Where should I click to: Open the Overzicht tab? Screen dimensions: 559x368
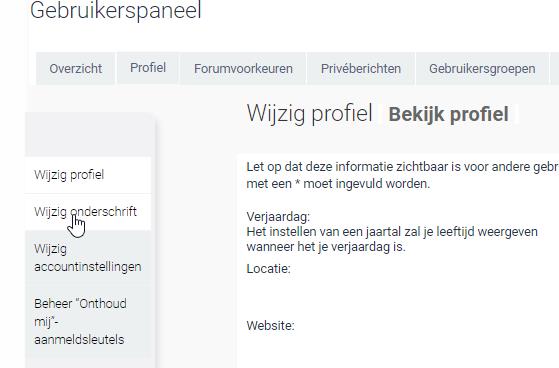(x=76, y=68)
